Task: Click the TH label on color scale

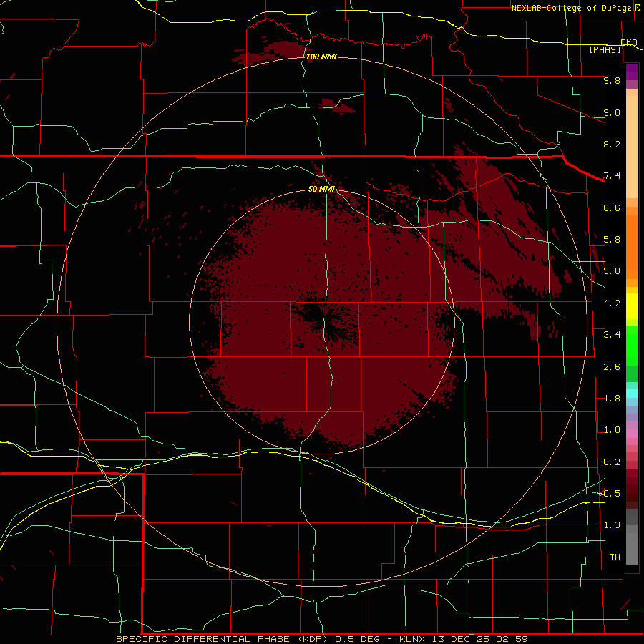Action: point(615,557)
